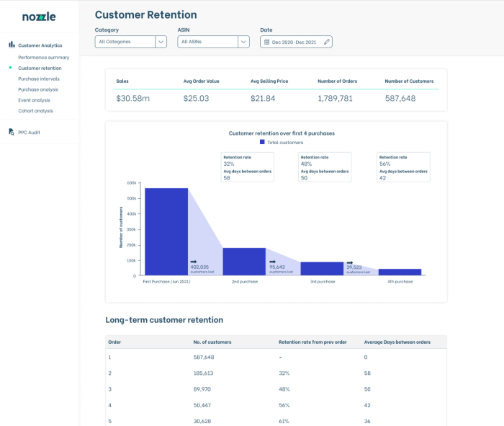The height and width of the screenshot is (426, 504).
Task: Click Number of Customers 587,648 metric
Action: 400,98
